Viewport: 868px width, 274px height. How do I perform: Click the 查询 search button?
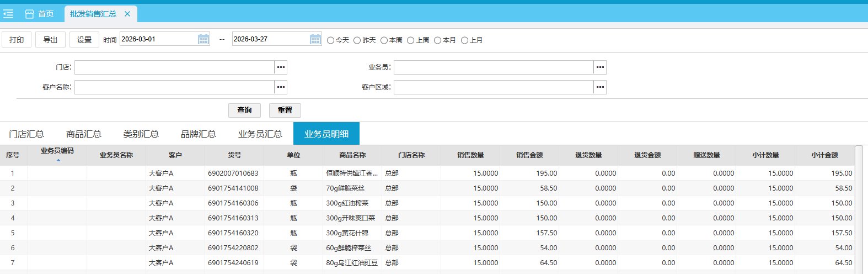(244, 110)
